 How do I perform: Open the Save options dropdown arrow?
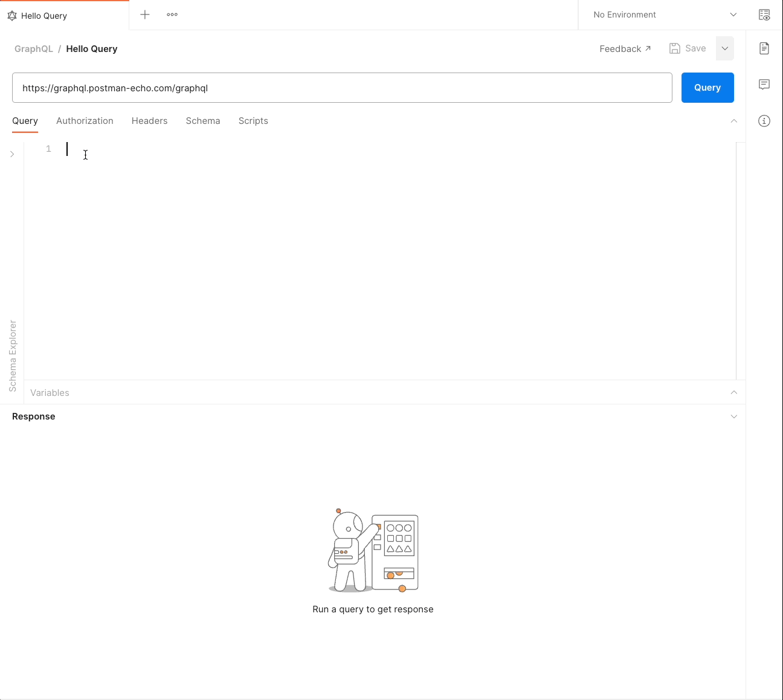[725, 48]
